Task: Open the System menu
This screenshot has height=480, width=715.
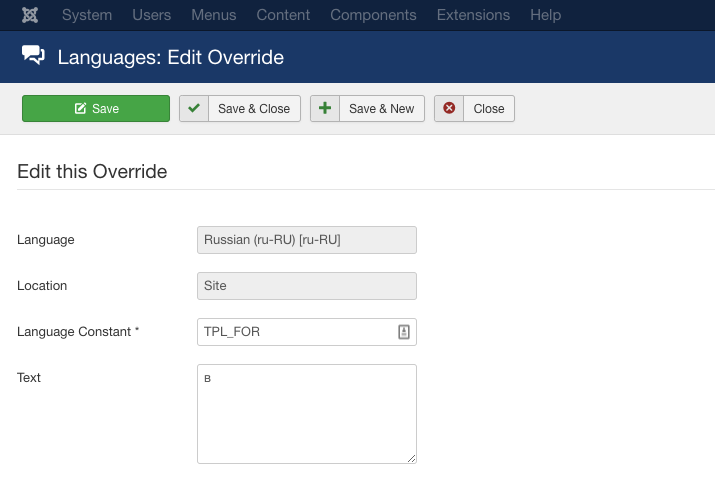Action: pyautogui.click(x=87, y=15)
